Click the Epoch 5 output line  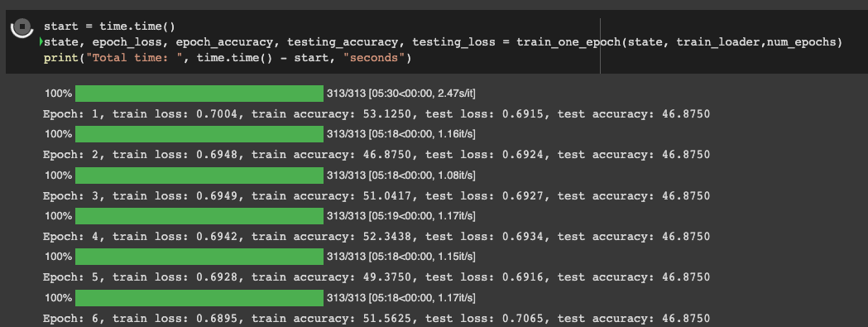tap(376, 277)
